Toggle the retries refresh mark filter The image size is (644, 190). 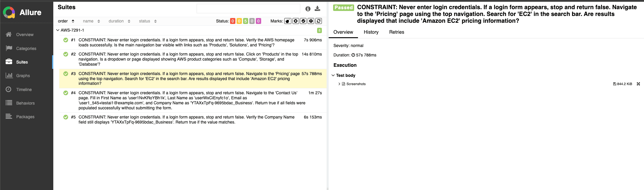point(319,21)
